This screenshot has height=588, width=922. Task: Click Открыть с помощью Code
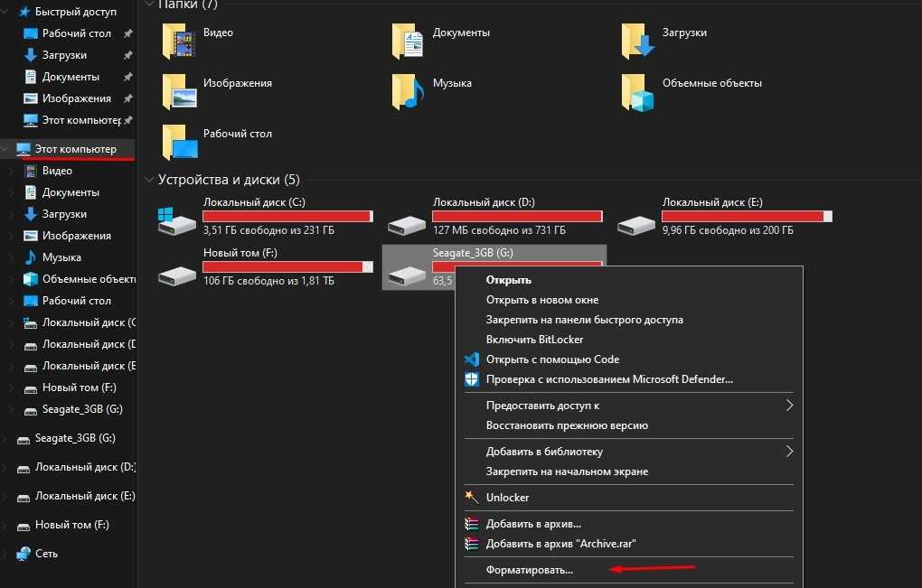click(x=552, y=359)
